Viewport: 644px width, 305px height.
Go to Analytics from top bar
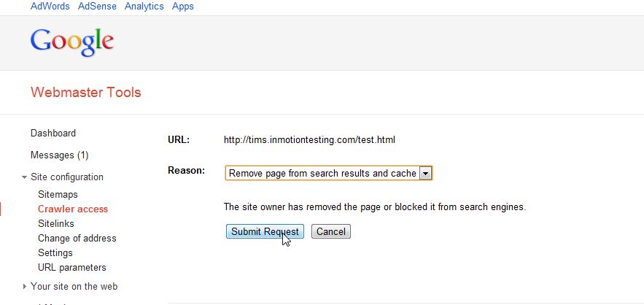coord(144,7)
